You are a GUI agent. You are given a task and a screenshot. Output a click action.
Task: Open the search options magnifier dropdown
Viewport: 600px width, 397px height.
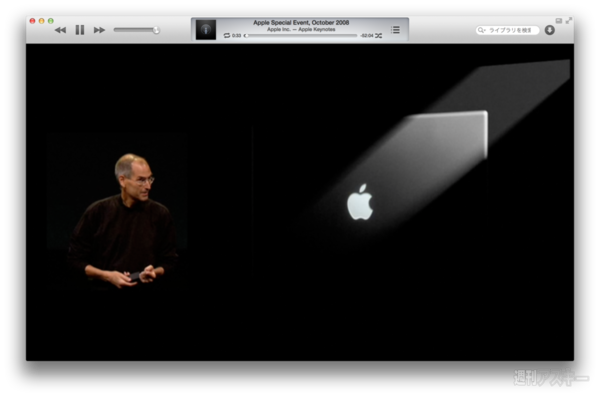tap(481, 30)
